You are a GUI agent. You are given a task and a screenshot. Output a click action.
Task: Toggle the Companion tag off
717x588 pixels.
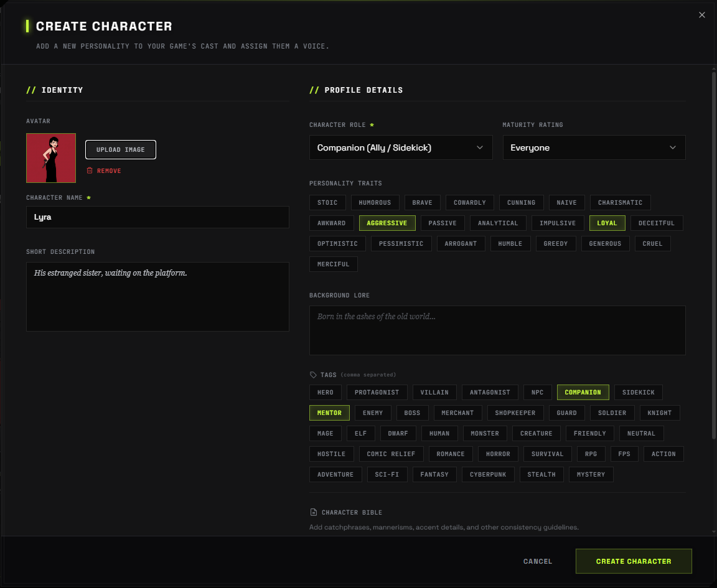click(x=583, y=392)
